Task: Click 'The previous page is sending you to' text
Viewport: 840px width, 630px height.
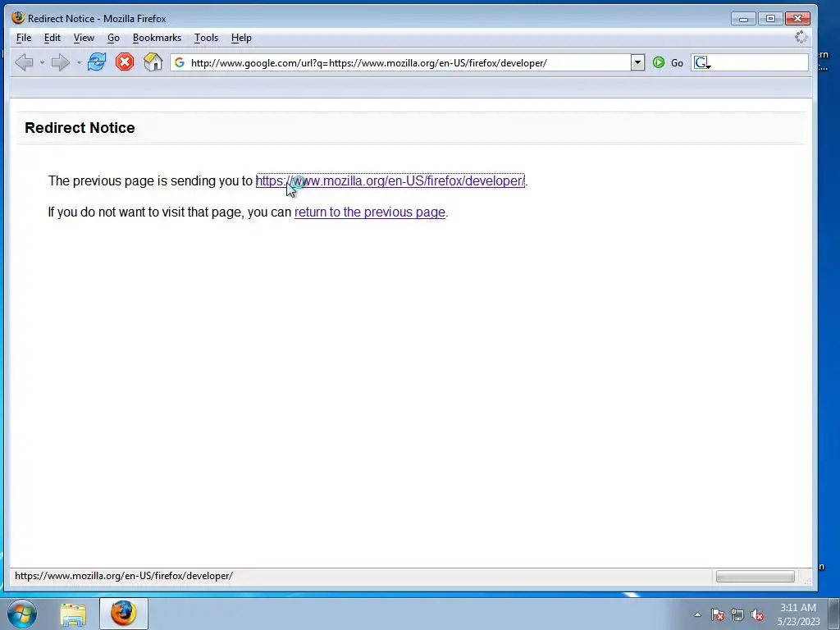Action: (x=150, y=181)
